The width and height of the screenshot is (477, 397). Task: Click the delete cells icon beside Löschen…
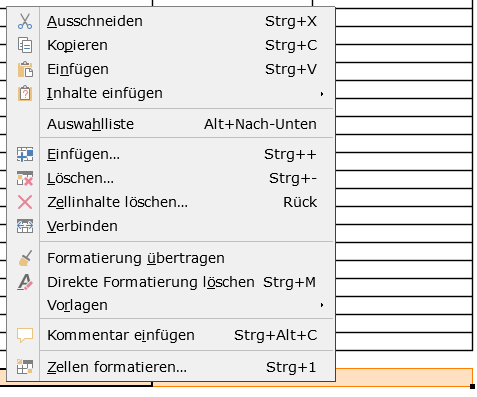25,178
